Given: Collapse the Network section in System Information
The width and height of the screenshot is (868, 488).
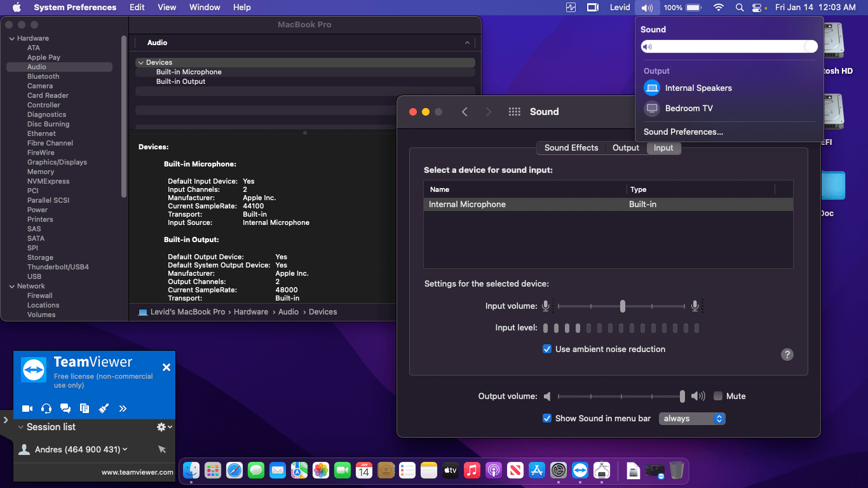Looking at the screenshot, I should point(11,287).
